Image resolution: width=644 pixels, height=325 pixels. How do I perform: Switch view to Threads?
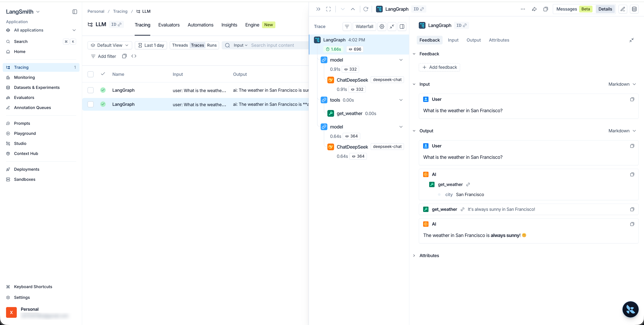(180, 45)
